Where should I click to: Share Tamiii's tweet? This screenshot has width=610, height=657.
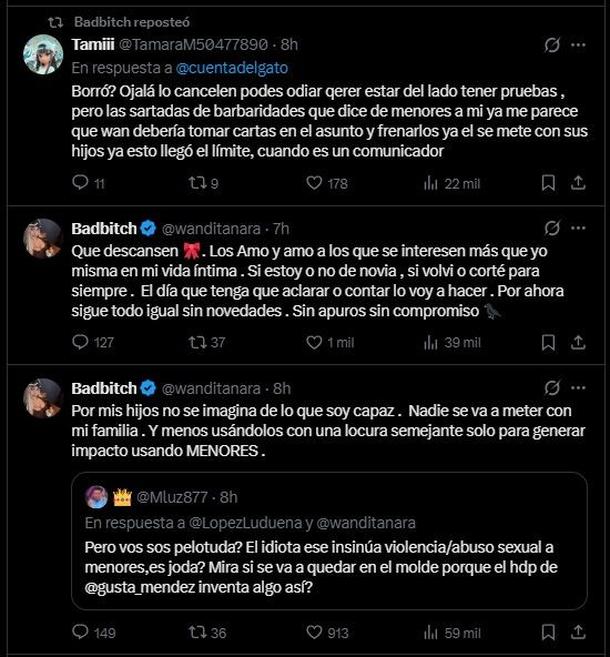point(578,183)
